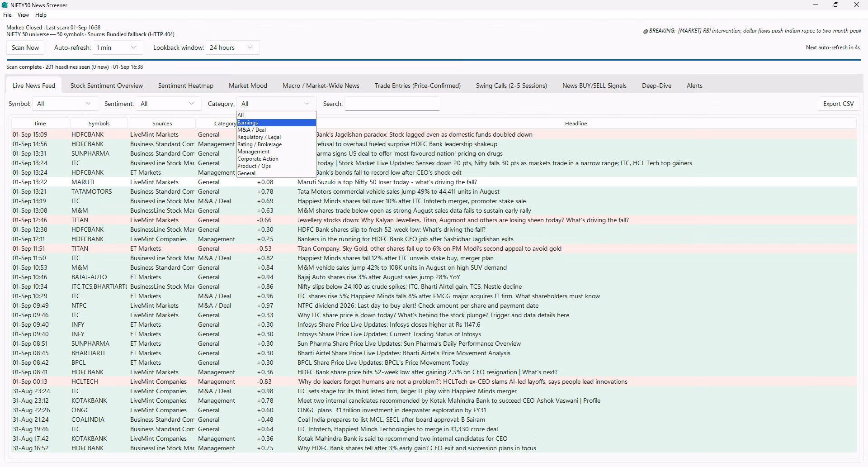Select BPCL Share Price Live Updates headline
Screen dimensions: 868x467
point(383,362)
